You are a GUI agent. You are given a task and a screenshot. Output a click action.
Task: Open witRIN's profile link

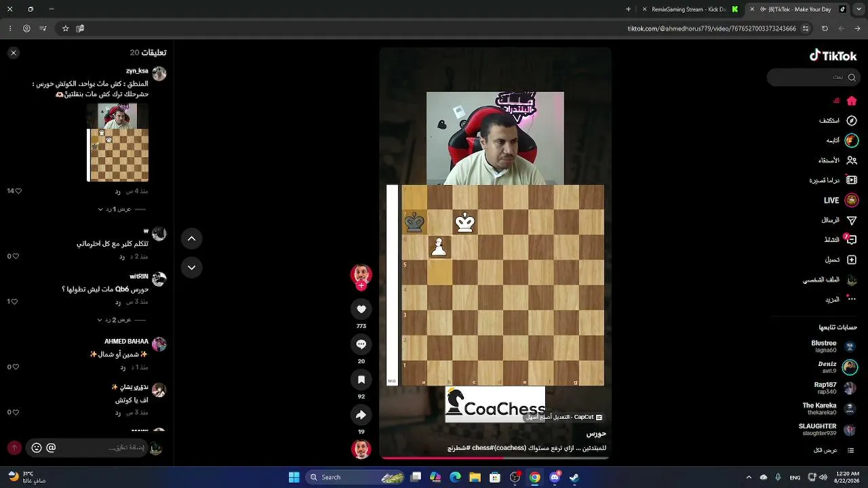[x=139, y=277]
